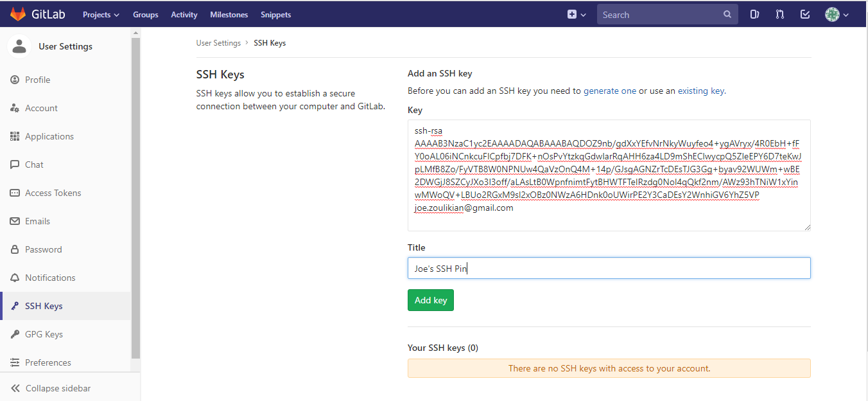Open the "generate one" link

tap(609, 91)
